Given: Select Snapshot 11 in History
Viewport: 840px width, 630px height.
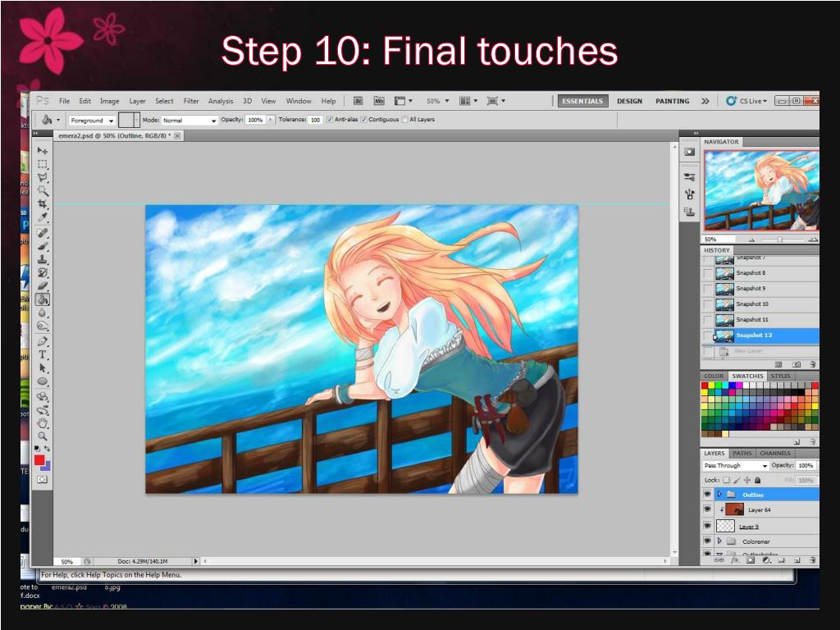Looking at the screenshot, I should pos(760,320).
